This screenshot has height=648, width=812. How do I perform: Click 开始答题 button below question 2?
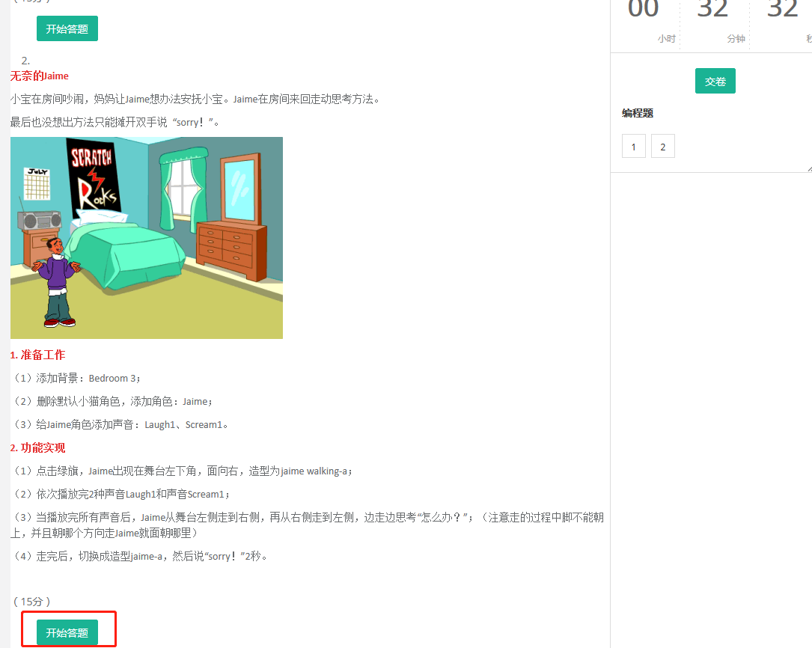[67, 632]
